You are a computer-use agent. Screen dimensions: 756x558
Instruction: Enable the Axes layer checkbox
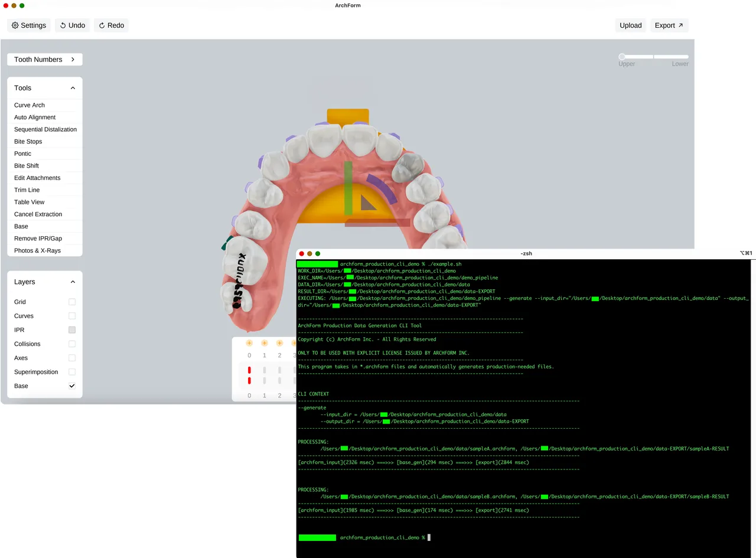coord(72,358)
